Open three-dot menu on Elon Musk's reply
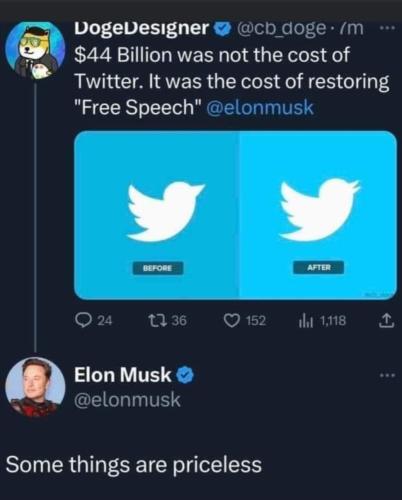402x500 pixels. (388, 375)
